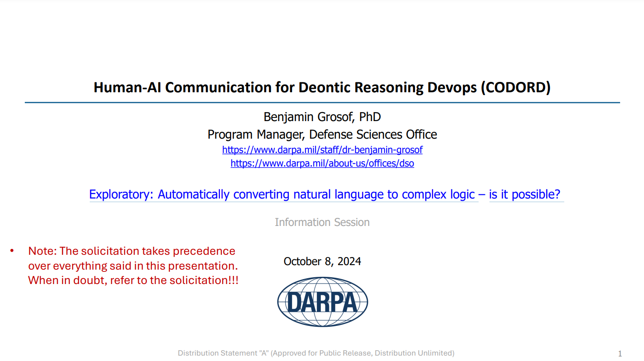
Task: Click the slide number 1
Action: pos(620,354)
